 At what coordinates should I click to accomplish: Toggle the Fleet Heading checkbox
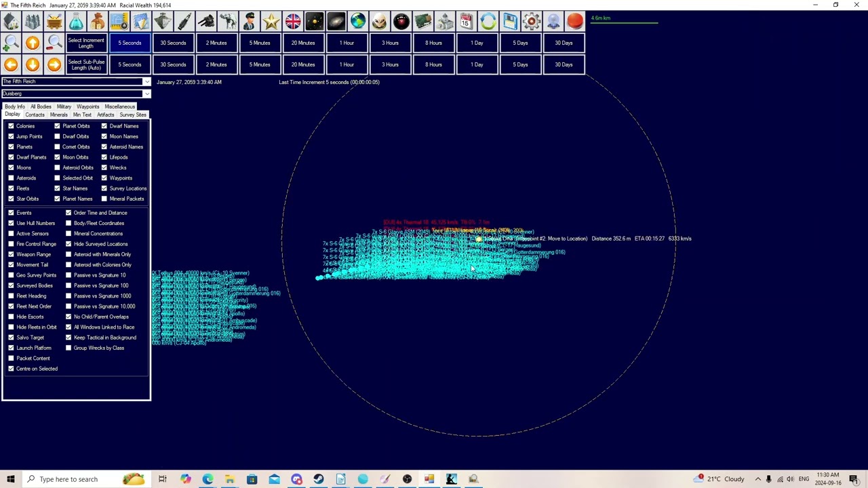pyautogui.click(x=11, y=296)
